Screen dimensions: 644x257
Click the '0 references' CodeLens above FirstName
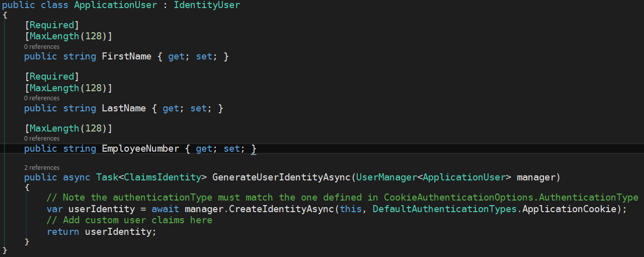tap(42, 47)
